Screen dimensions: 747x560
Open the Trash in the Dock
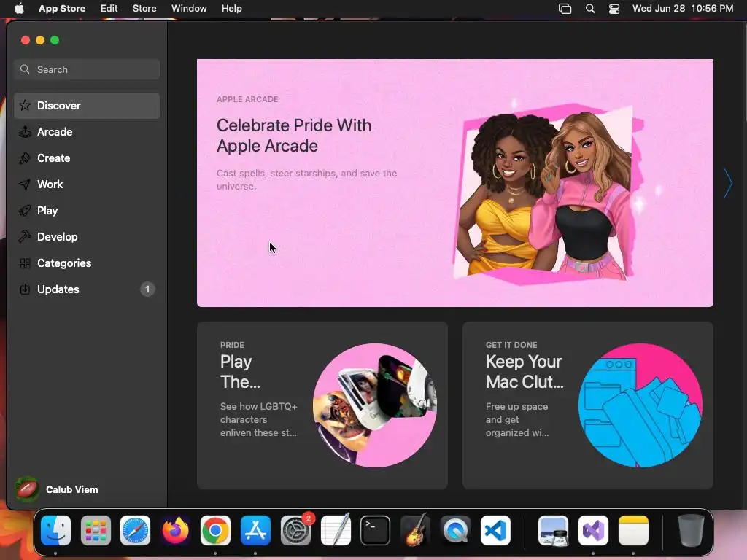pos(691,530)
